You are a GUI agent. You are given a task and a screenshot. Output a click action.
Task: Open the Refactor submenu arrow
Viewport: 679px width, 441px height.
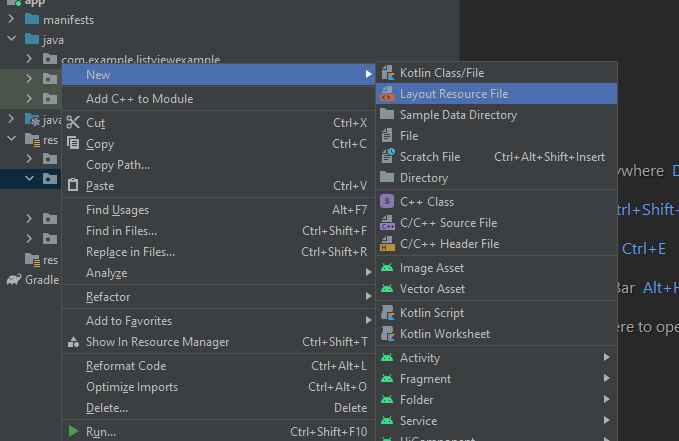pyautogui.click(x=368, y=296)
